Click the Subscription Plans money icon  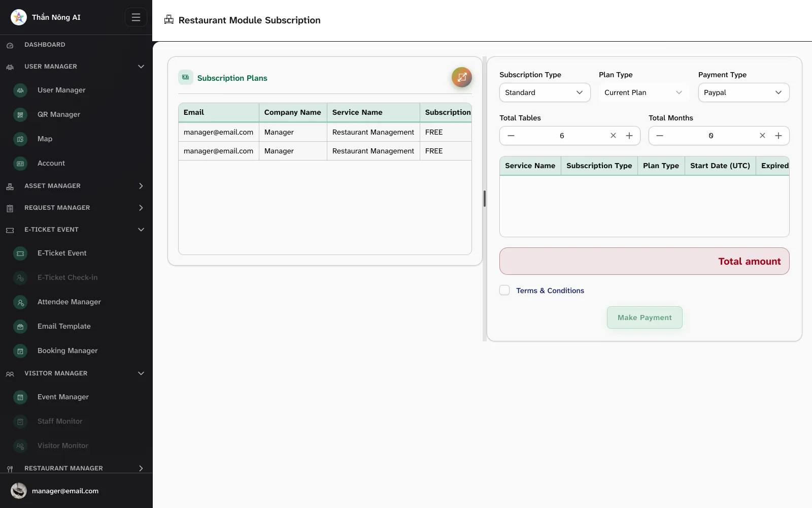click(x=186, y=77)
